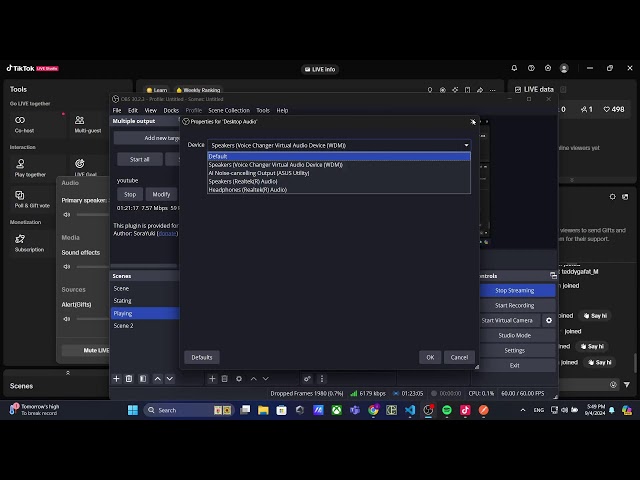
Task: Open Virtual Camera settings gear
Action: tap(549, 320)
